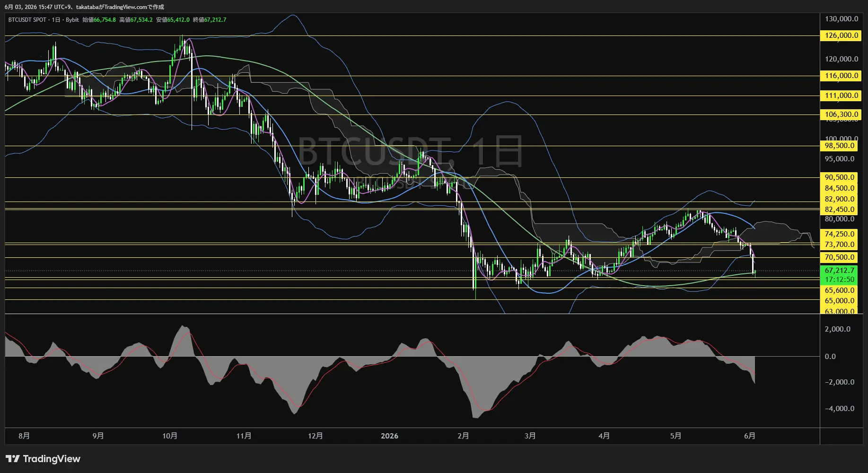Click the close value 67,212.7 in the legend
Screen dimensions: 868x473
click(215, 20)
